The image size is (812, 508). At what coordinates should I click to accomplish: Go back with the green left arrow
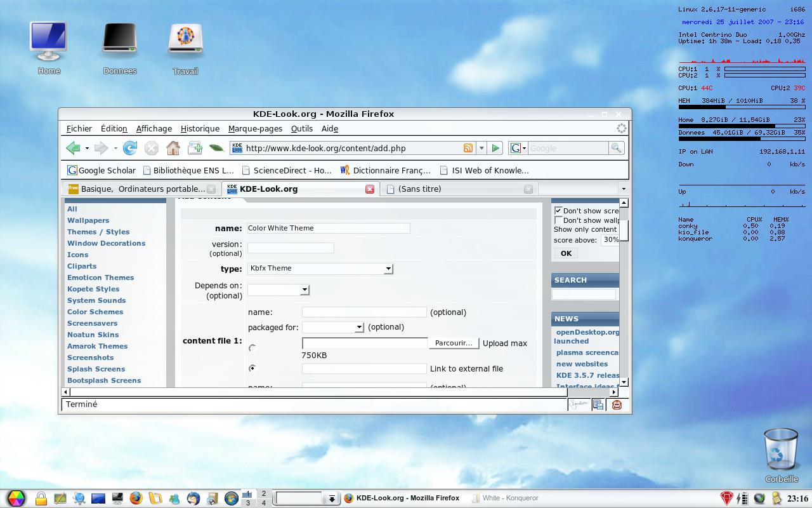point(73,148)
